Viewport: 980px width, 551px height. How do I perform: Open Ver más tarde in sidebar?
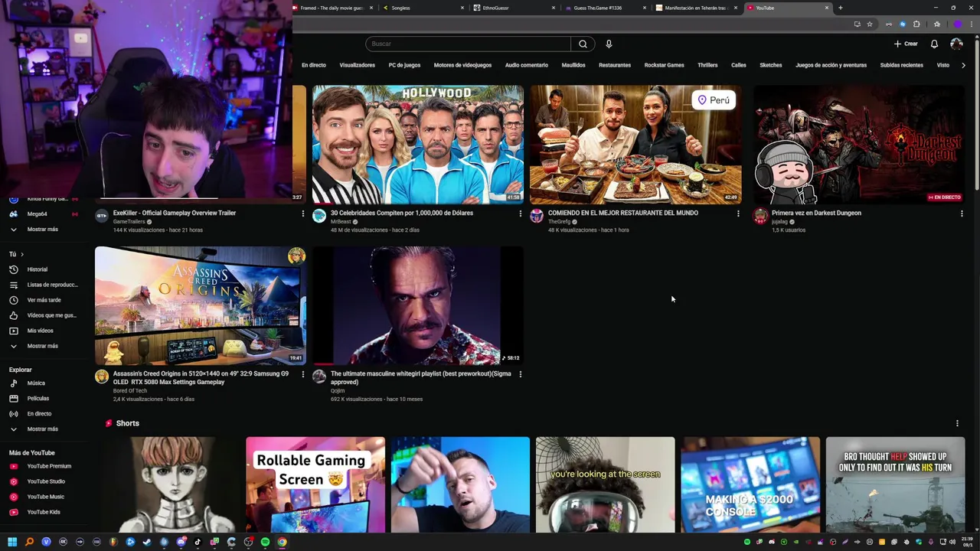43,300
